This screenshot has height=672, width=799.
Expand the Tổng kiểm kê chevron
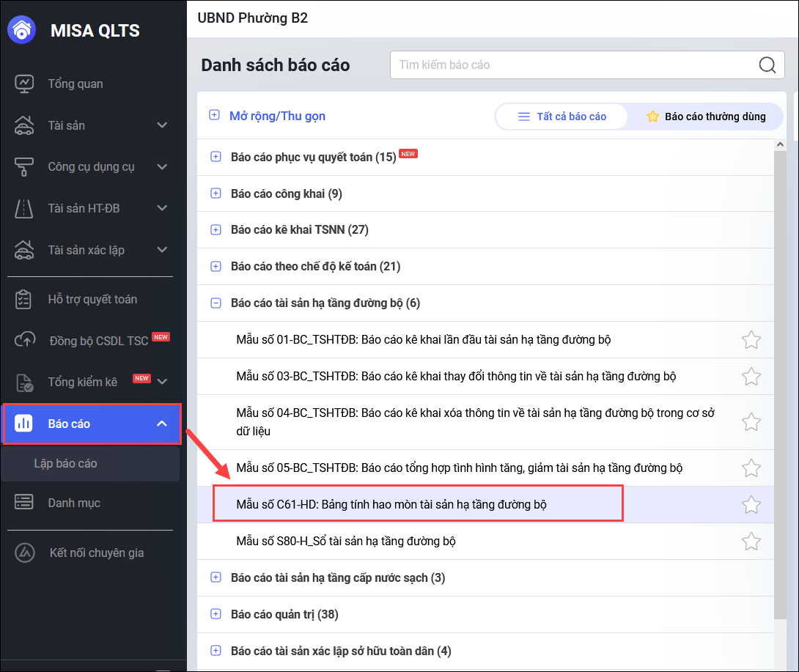(x=162, y=382)
